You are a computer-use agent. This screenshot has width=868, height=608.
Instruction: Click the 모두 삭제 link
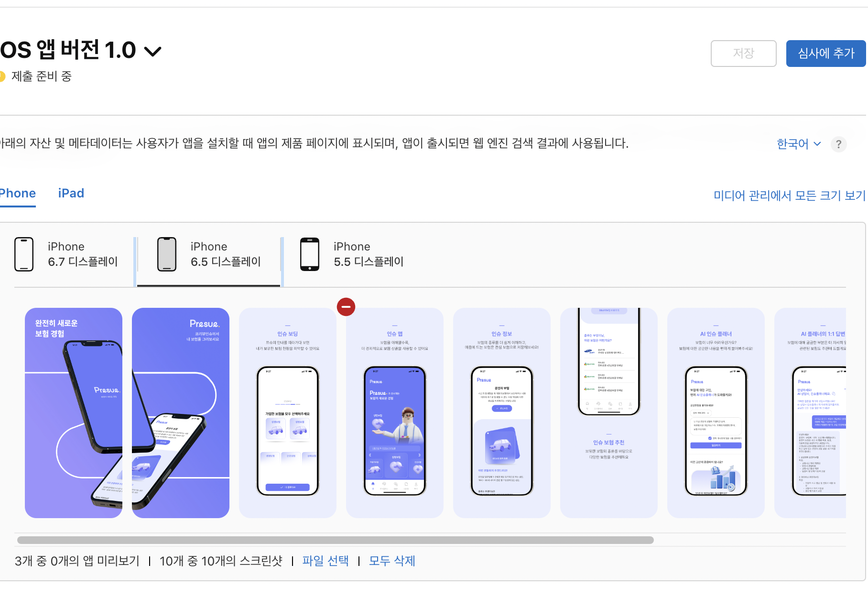(x=392, y=561)
